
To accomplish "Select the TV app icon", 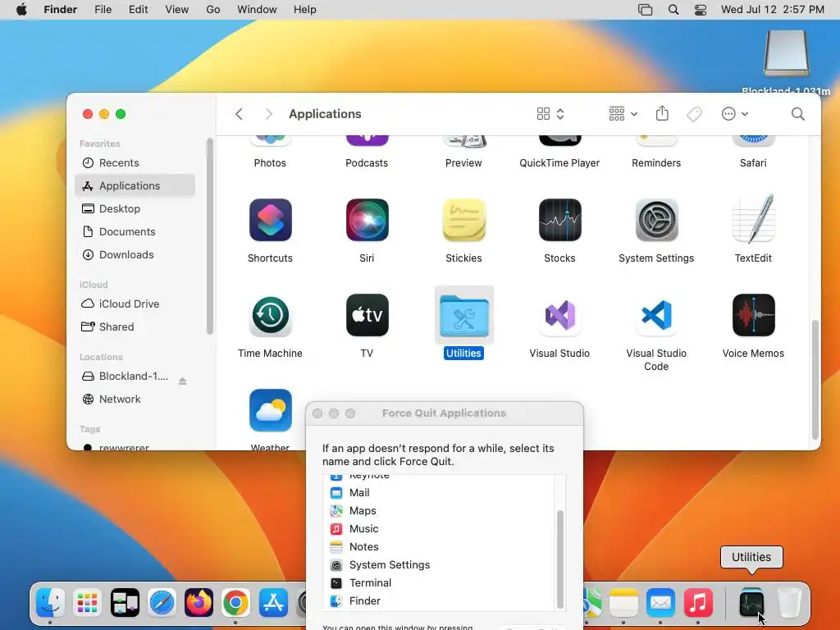I will pyautogui.click(x=367, y=316).
